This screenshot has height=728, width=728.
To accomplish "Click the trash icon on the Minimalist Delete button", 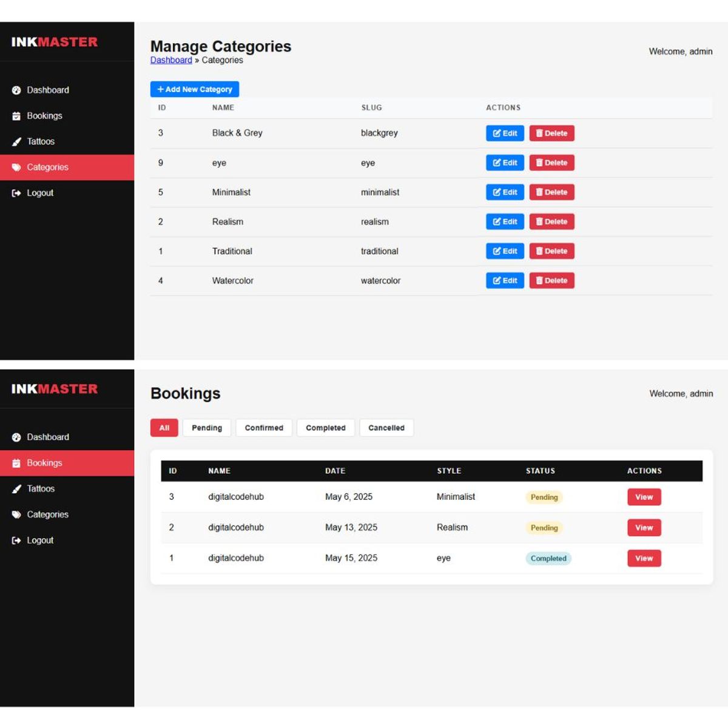I will pos(539,192).
